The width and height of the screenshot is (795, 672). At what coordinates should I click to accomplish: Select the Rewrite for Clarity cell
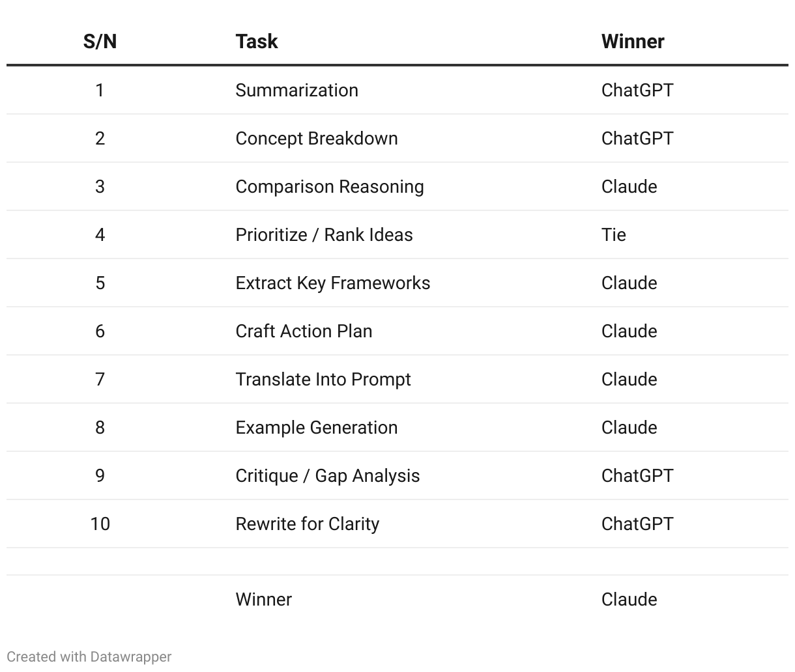point(308,524)
